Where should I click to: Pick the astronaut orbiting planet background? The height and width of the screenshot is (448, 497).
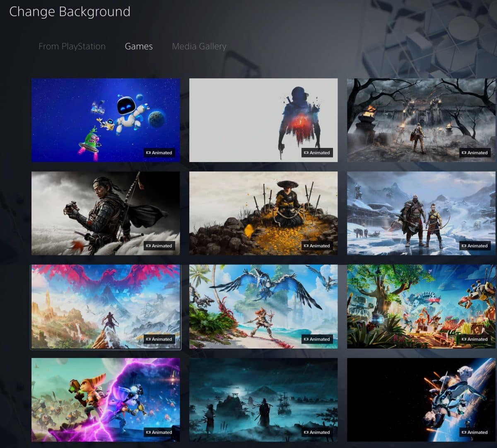coord(421,400)
